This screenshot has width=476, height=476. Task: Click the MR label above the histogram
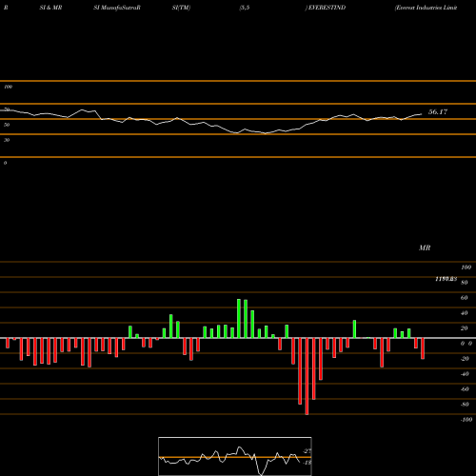[425, 248]
